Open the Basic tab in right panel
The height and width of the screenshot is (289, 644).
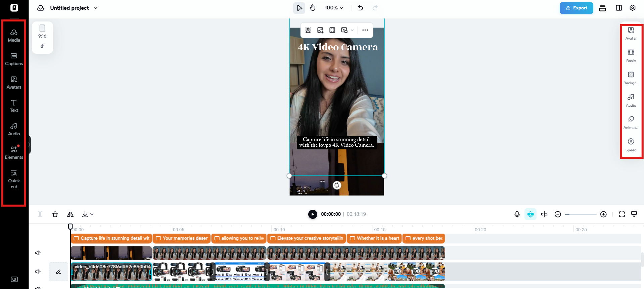631,56
